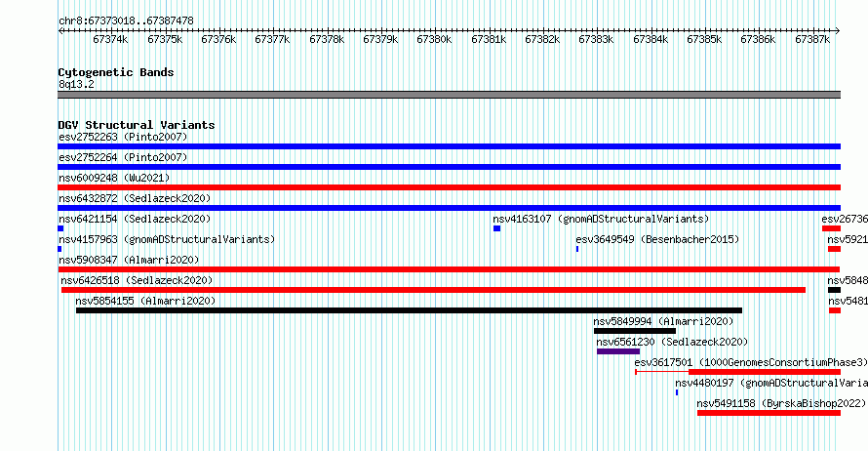Click the 67380k ruler tick label

point(434,39)
